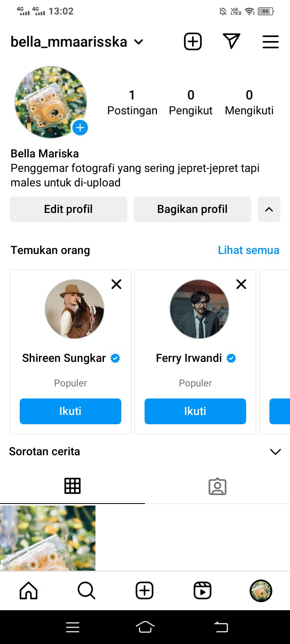
Task: Open the Lihat semua link
Action: (x=249, y=250)
